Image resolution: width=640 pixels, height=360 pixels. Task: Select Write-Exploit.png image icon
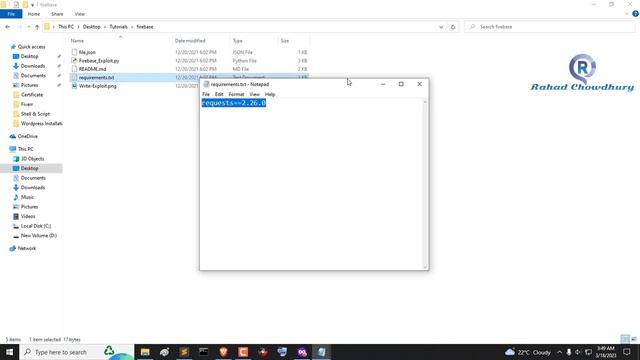tap(74, 86)
